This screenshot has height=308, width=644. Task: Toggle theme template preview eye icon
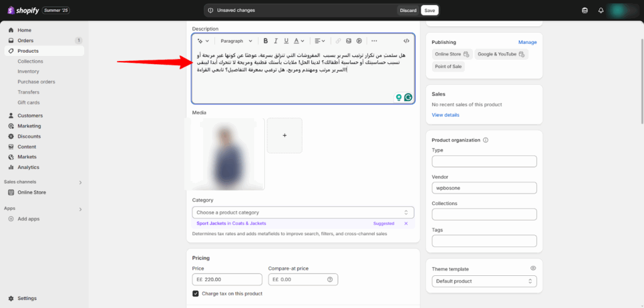pyautogui.click(x=533, y=268)
